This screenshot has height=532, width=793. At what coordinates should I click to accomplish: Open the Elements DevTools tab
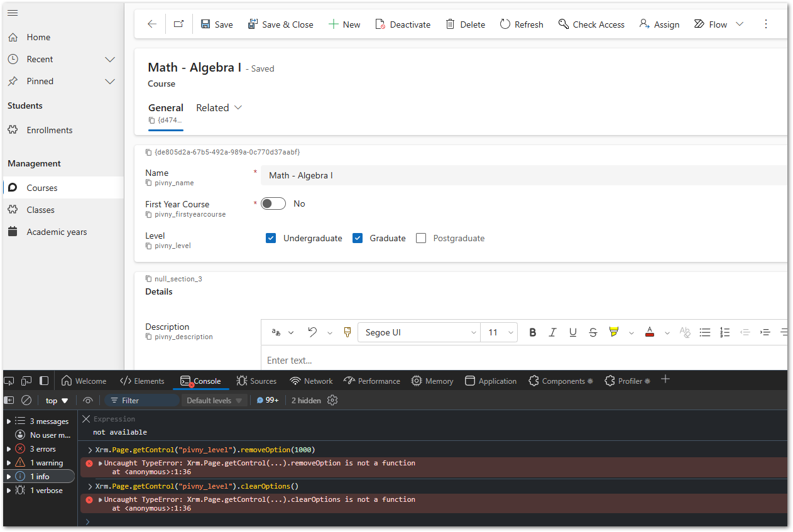click(x=142, y=381)
